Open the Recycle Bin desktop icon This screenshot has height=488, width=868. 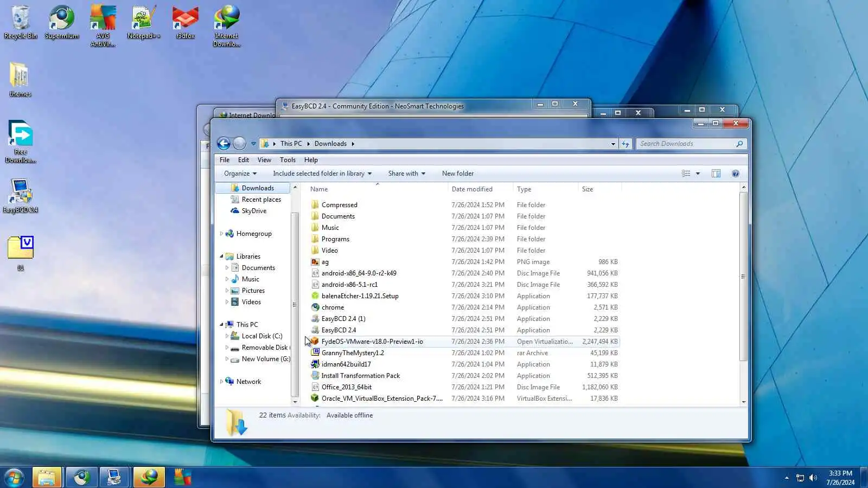point(21,22)
